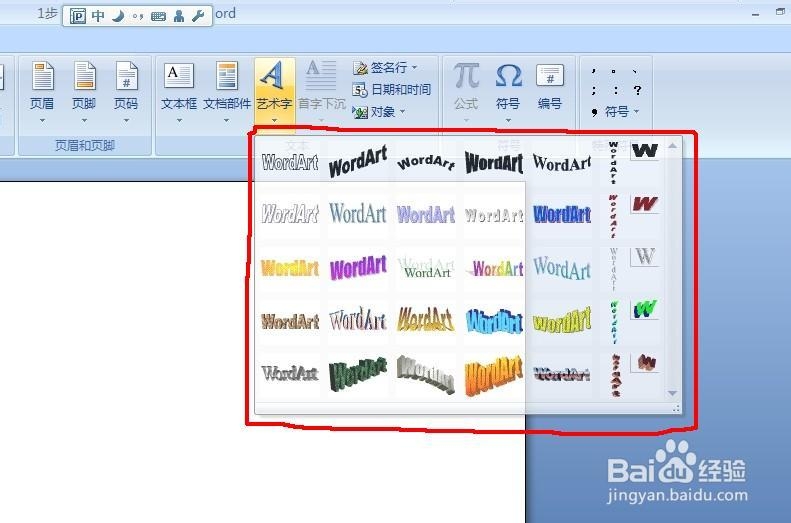Choose the white outlined upright WordArt style
This screenshot has width=791, height=523.
290,162
